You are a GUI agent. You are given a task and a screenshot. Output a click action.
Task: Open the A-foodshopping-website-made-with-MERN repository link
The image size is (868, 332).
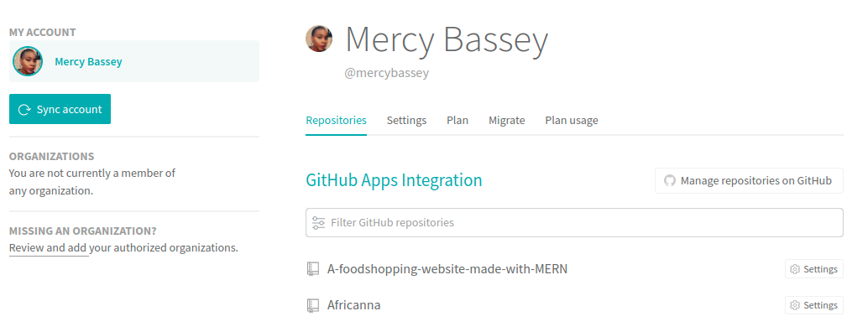(x=447, y=269)
